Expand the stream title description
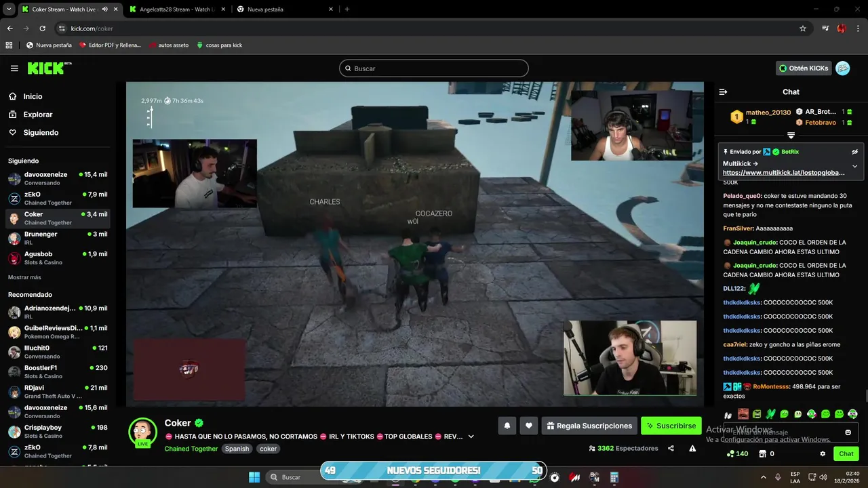 (x=471, y=436)
